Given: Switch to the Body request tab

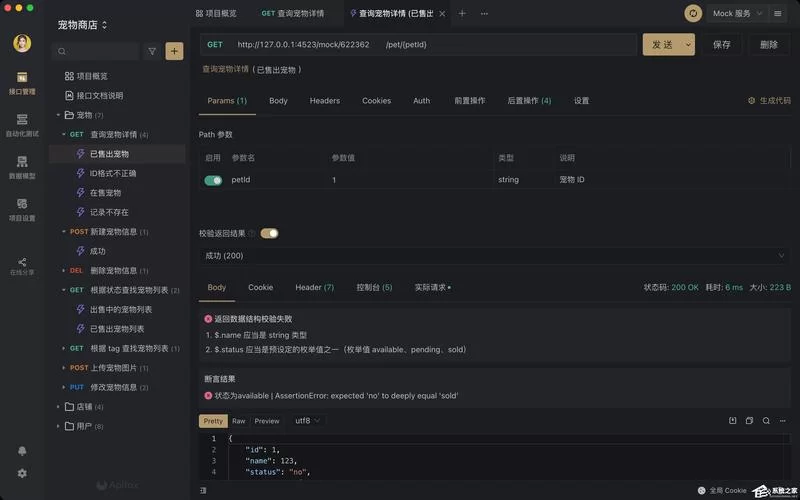Looking at the screenshot, I should (x=279, y=101).
